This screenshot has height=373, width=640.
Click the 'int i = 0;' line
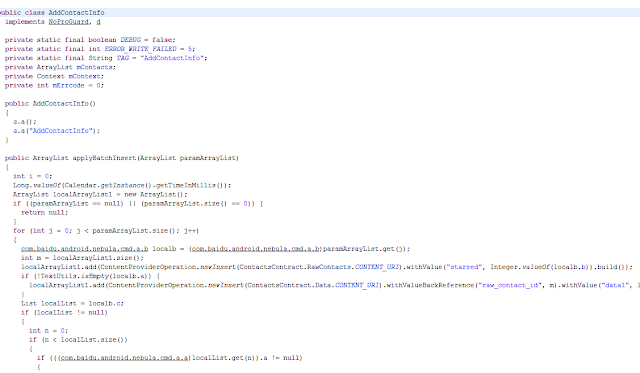click(33, 176)
